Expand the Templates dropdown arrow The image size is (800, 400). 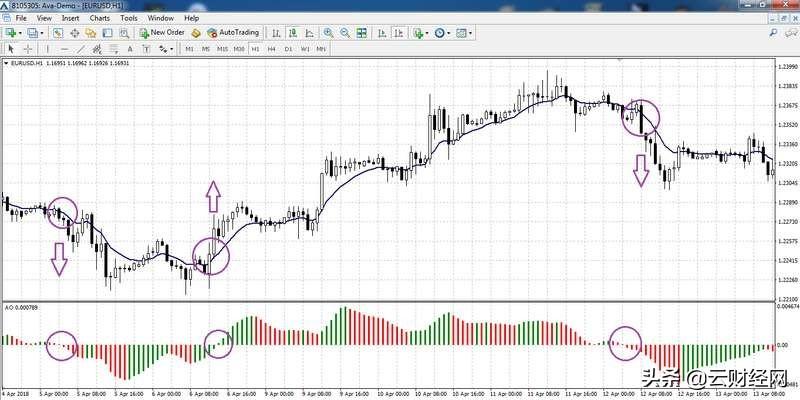(470, 33)
